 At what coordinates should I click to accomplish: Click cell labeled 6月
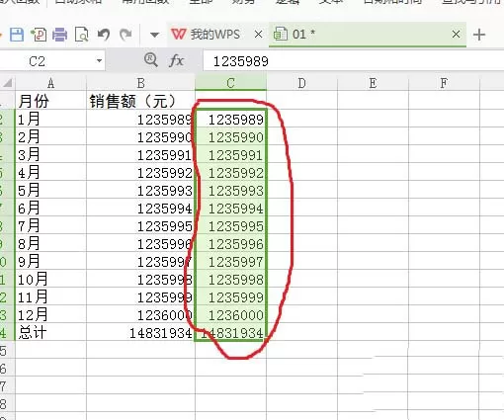coord(50,208)
